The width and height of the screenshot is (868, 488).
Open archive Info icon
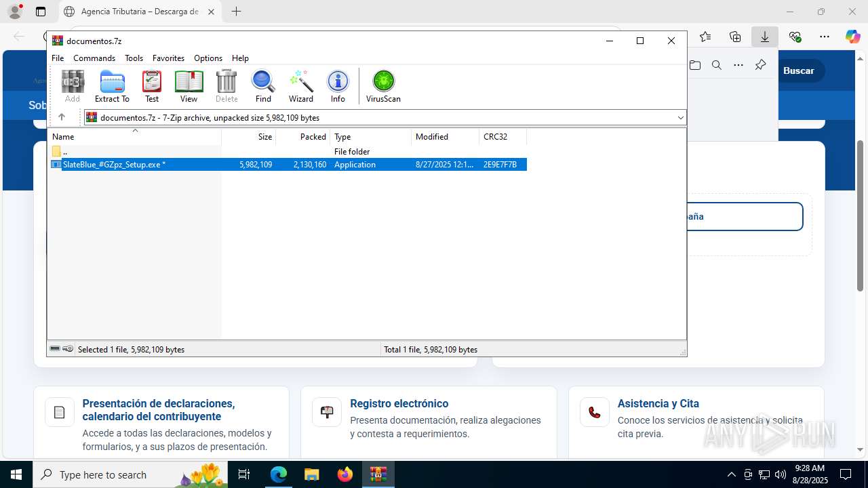point(338,87)
